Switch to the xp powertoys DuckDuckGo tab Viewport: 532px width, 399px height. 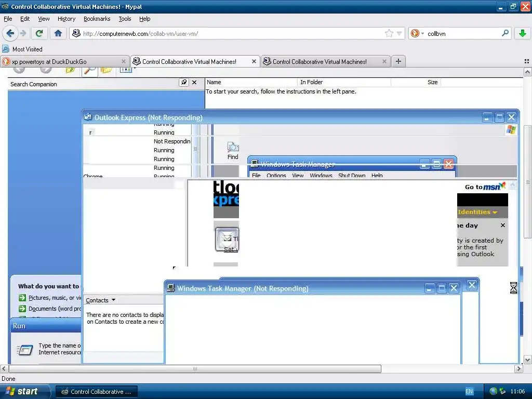click(x=64, y=61)
